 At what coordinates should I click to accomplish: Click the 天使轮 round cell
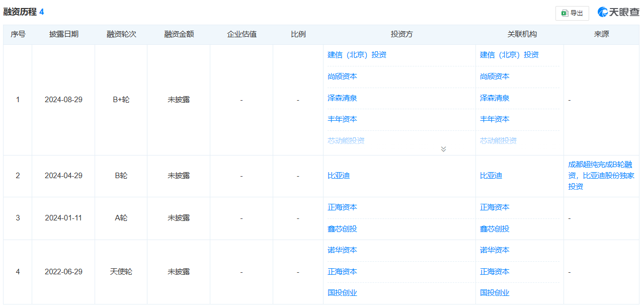121,272
